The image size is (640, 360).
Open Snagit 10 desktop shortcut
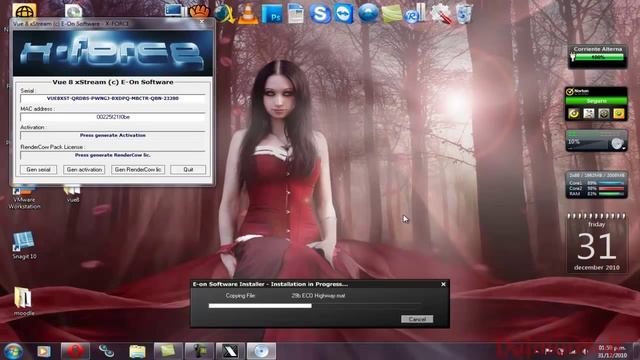pyautogui.click(x=24, y=245)
